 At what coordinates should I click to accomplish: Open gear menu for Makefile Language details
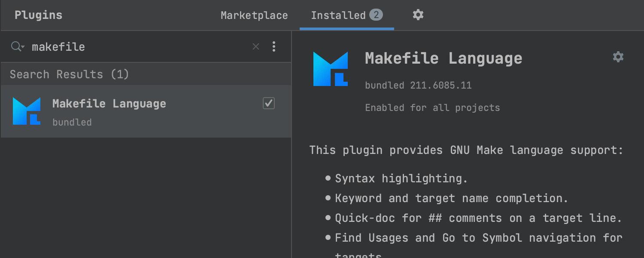[x=618, y=57]
